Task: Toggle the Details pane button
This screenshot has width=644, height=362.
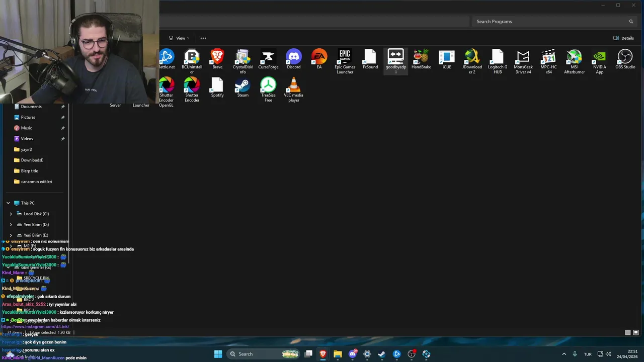Action: pos(623,38)
